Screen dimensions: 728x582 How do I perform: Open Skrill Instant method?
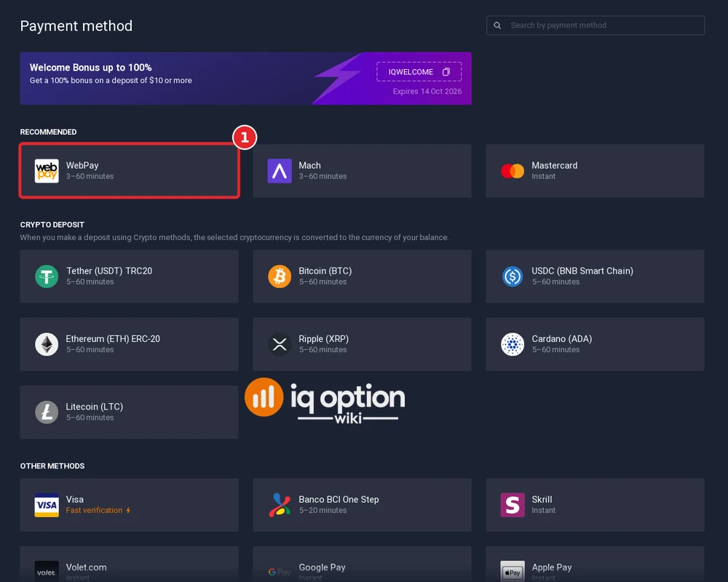coord(596,504)
